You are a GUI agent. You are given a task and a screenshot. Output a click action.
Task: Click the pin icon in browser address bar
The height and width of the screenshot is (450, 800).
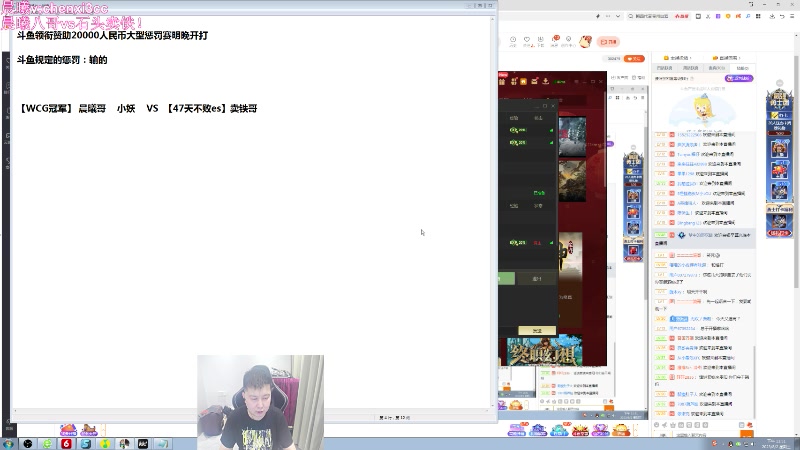point(598,16)
